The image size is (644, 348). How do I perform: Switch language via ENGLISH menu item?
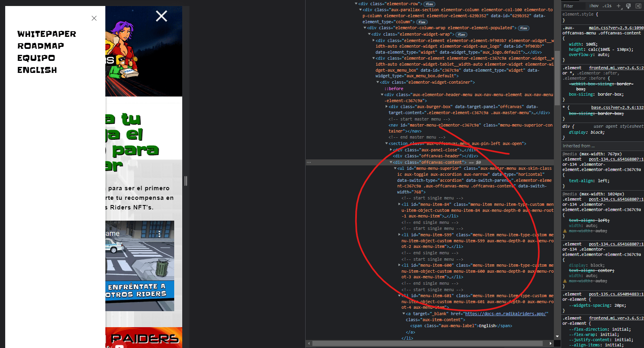pos(37,70)
